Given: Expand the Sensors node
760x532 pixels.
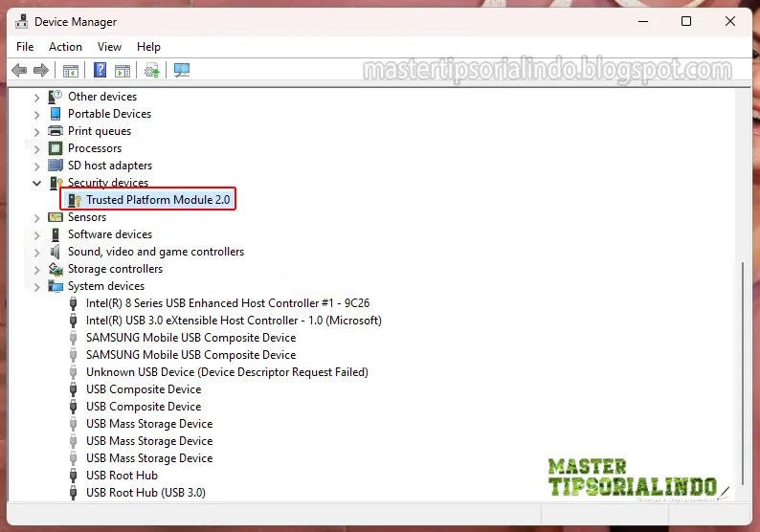Looking at the screenshot, I should click(36, 218).
